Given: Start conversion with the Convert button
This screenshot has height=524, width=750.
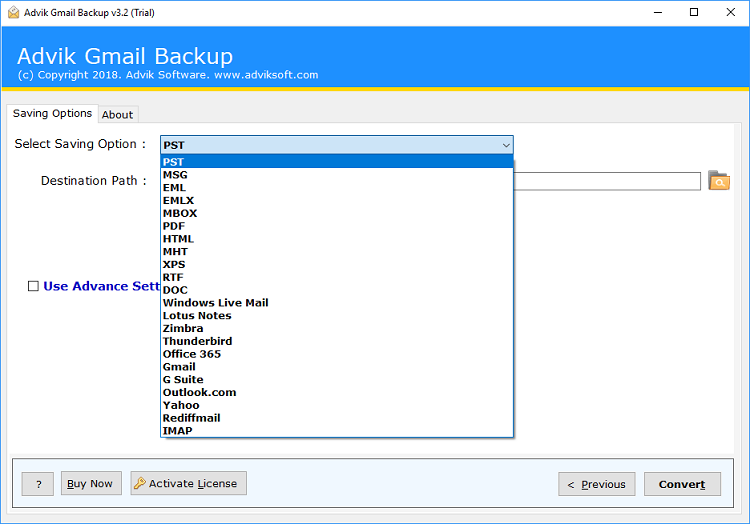Looking at the screenshot, I should 682,484.
